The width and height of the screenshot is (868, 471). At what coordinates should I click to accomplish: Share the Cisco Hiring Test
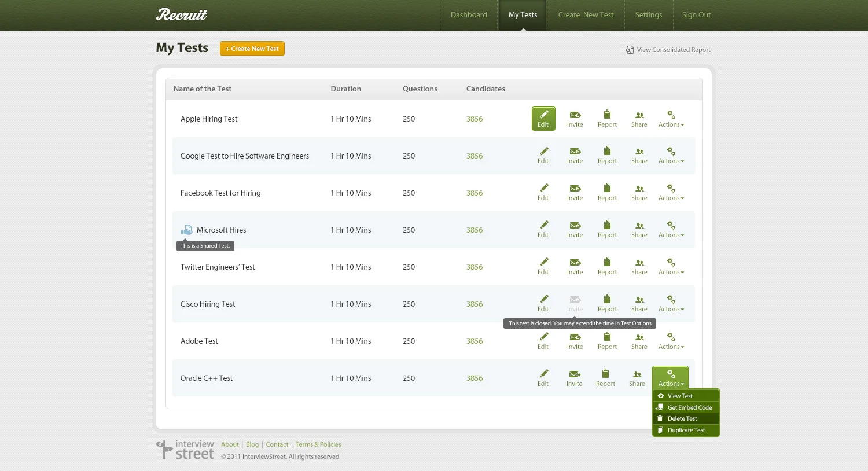[639, 304]
